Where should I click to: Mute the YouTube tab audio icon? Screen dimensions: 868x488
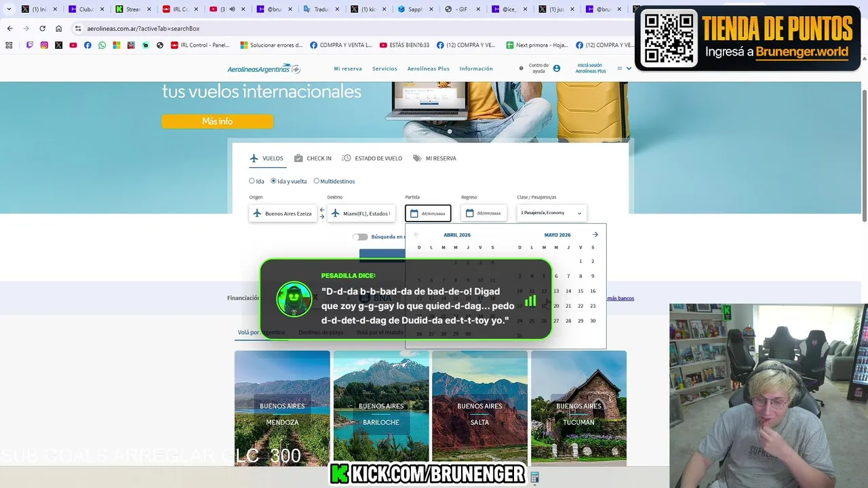(x=232, y=9)
